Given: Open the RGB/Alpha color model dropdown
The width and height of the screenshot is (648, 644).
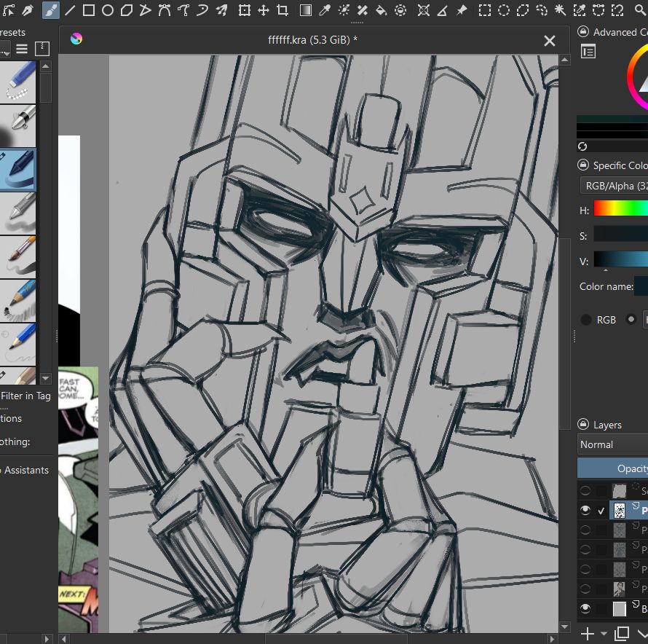Looking at the screenshot, I should point(614,186).
